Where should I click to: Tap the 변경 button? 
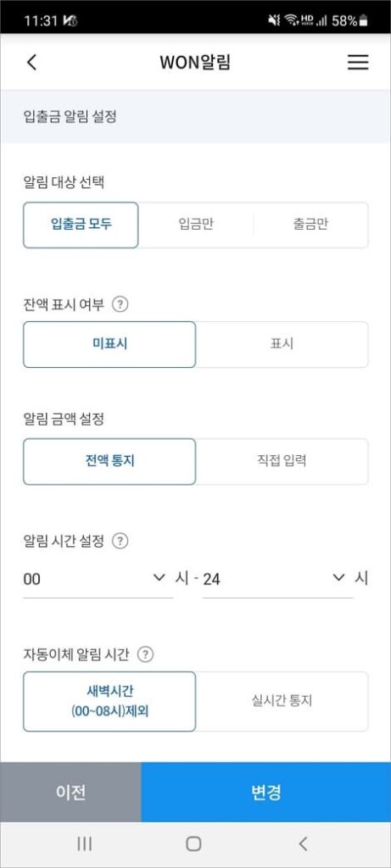(x=265, y=793)
